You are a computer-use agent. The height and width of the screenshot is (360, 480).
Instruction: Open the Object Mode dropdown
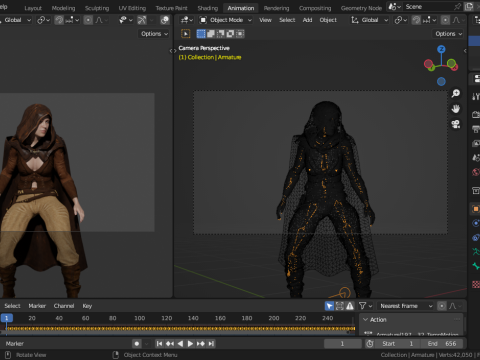point(226,20)
